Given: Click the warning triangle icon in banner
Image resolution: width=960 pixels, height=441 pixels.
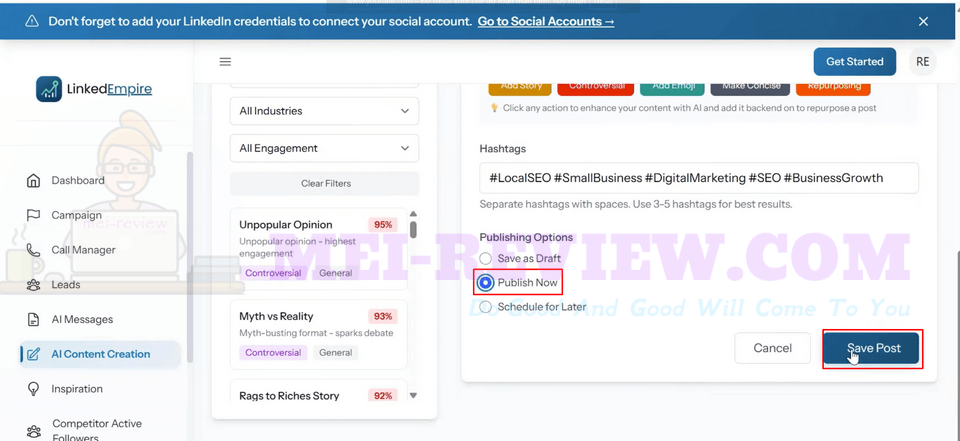Looking at the screenshot, I should 32,21.
